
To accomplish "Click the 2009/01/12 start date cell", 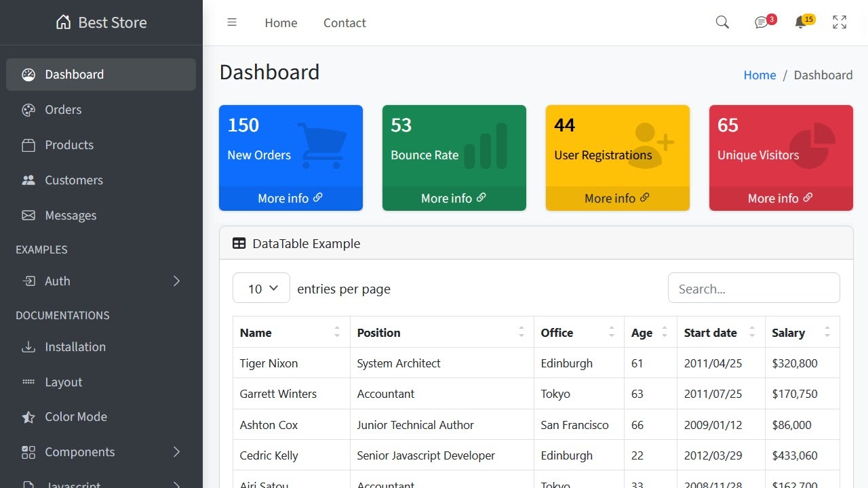I will 722,425.
